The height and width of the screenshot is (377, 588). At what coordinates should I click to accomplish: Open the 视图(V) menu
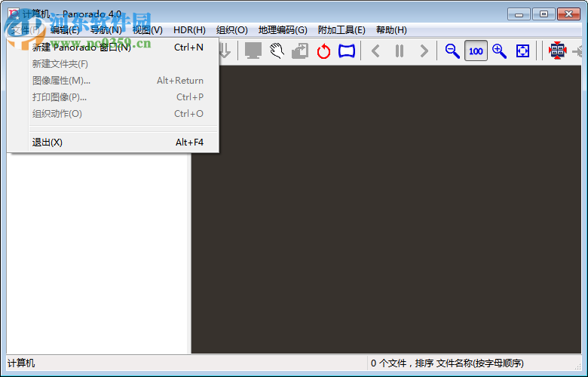point(147,30)
